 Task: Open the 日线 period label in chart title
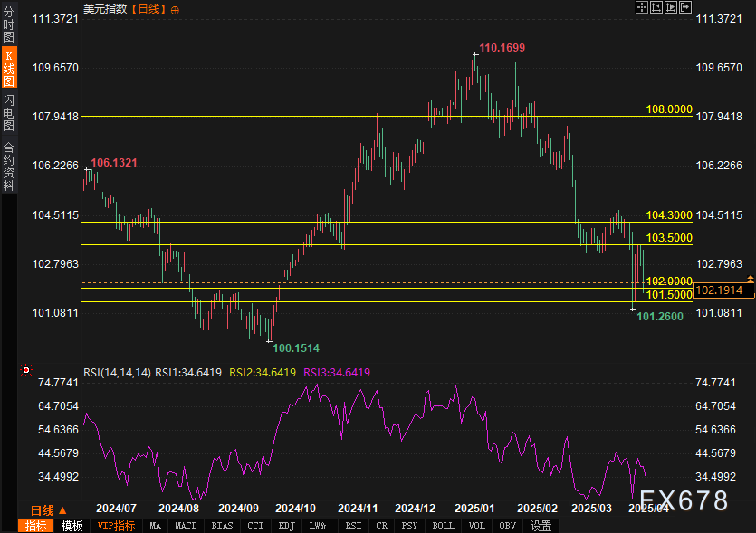[148, 9]
